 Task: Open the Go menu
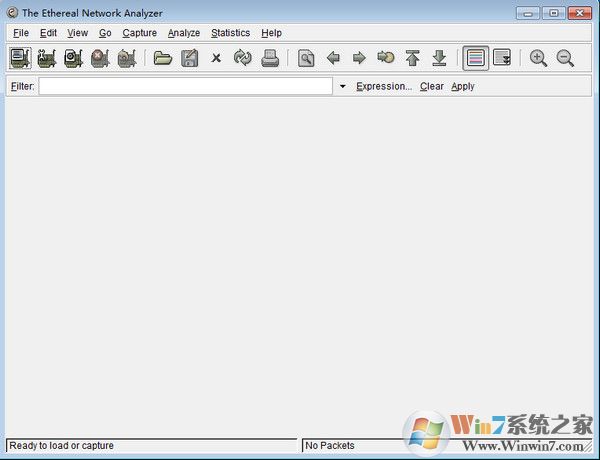[105, 33]
